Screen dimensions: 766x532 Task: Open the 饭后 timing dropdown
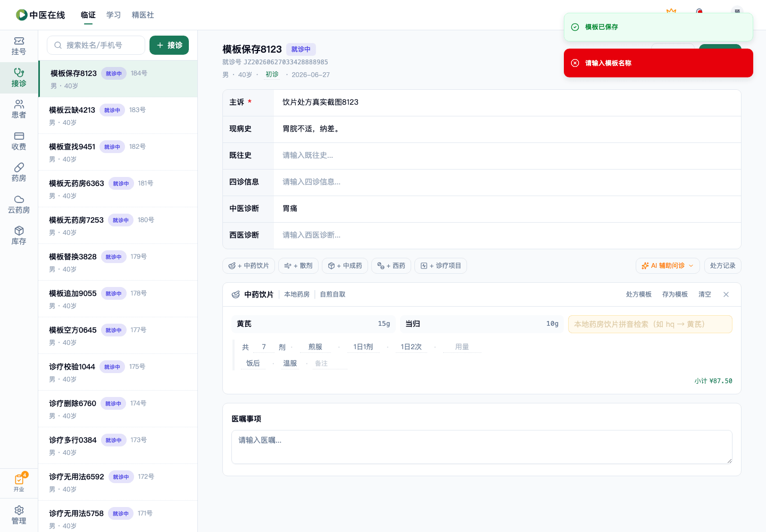tap(253, 364)
